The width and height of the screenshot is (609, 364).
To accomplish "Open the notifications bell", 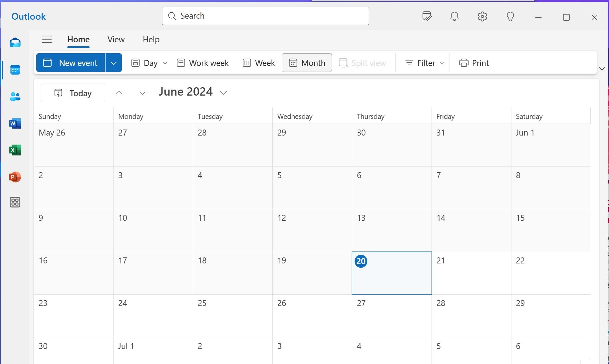I will point(455,16).
